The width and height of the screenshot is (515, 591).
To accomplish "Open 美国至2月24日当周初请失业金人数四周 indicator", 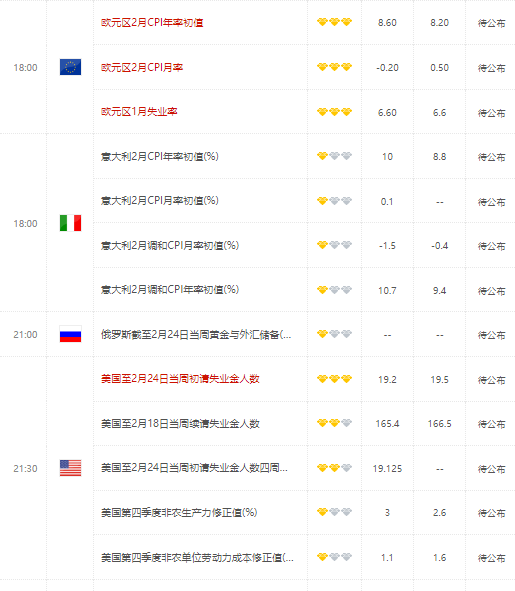I will 194,468.
